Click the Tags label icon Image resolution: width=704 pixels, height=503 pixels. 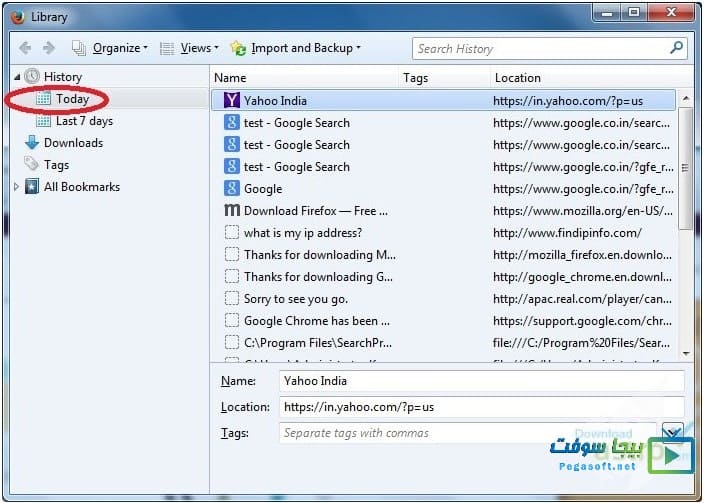coord(31,164)
